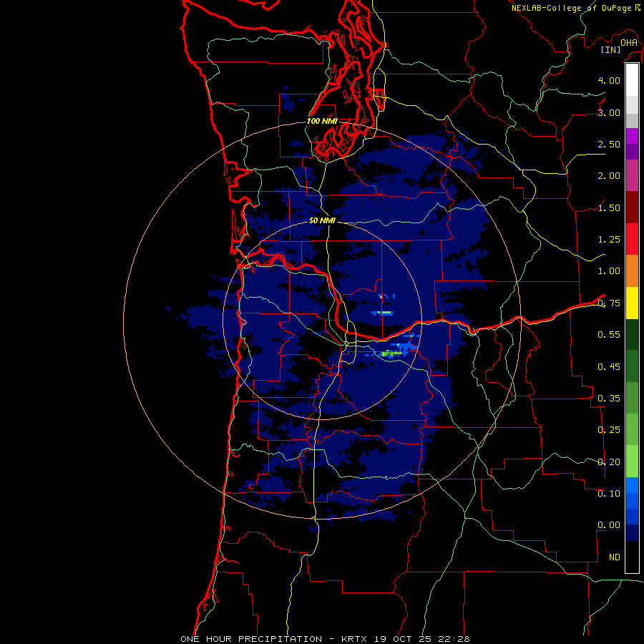Click the purple segment below 2.50
This screenshot has height=644, width=644.
632,152
